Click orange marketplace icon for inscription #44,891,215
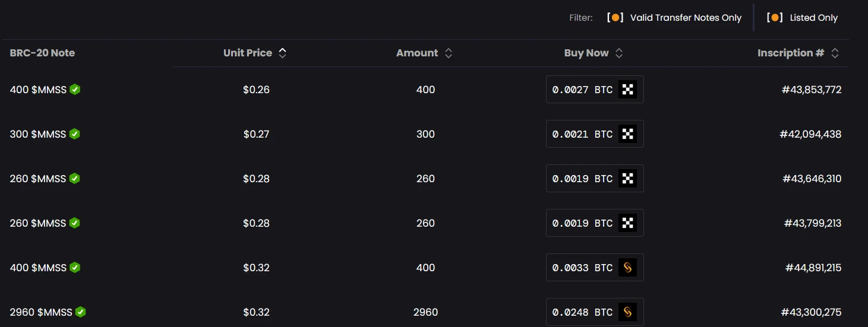 (x=627, y=268)
